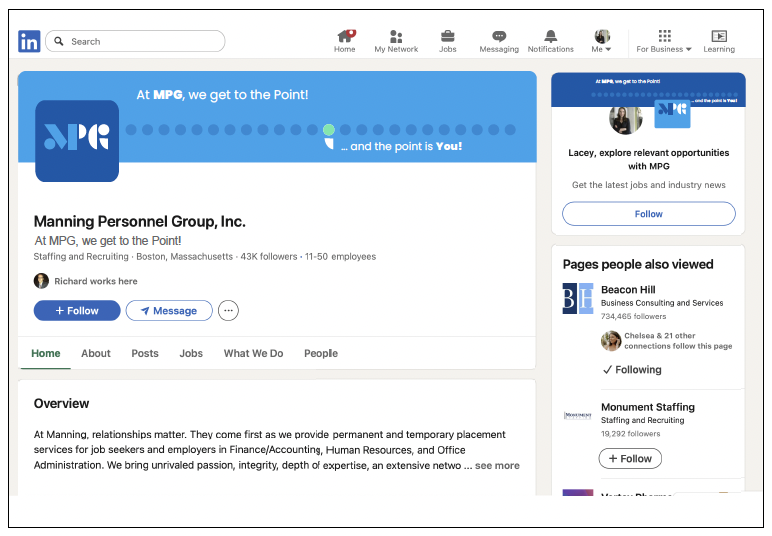Open the more options ellipsis button

[228, 311]
